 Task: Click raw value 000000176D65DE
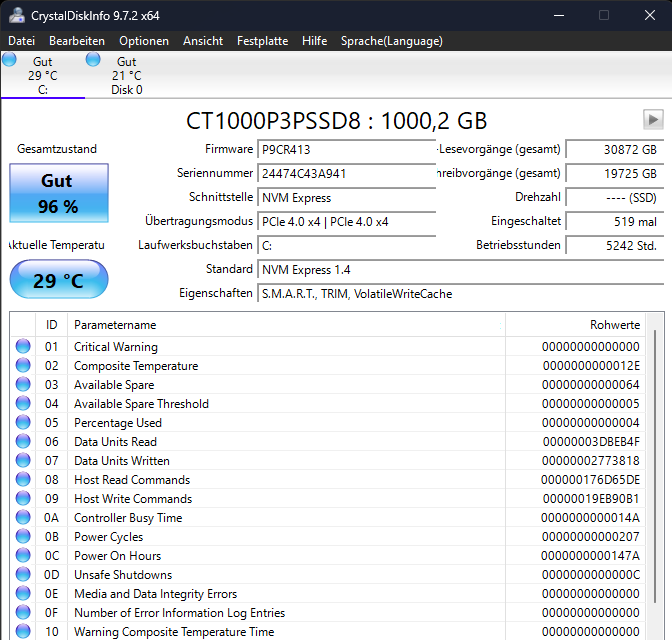click(590, 479)
